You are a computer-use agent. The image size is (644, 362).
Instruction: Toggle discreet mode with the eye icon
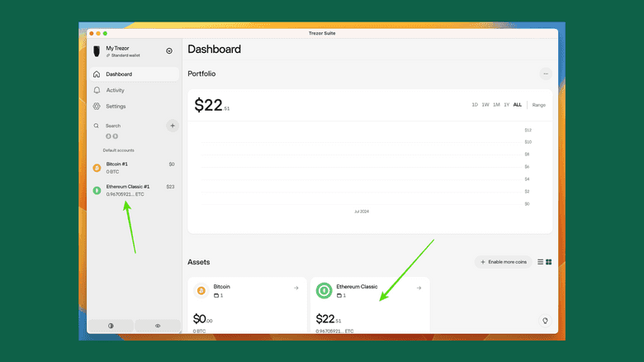click(158, 326)
